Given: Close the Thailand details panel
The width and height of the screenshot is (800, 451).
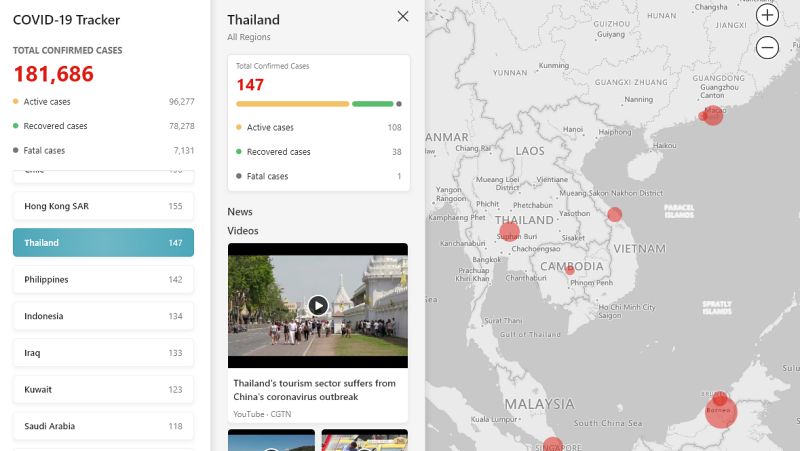Looking at the screenshot, I should point(403,17).
